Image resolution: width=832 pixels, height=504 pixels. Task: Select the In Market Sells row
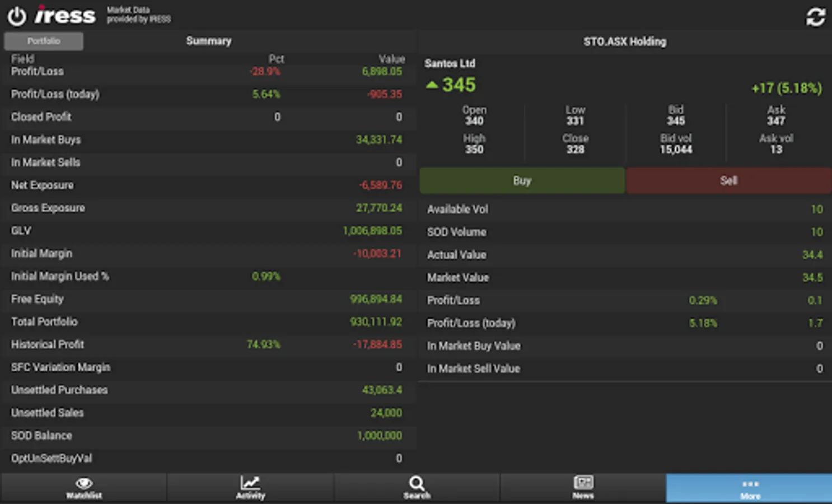pos(208,162)
